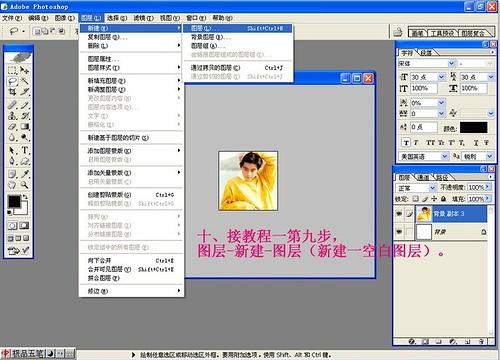This screenshot has height=360, width=500.
Task: Open File Browser icon in options bar
Action: pyautogui.click(x=397, y=32)
